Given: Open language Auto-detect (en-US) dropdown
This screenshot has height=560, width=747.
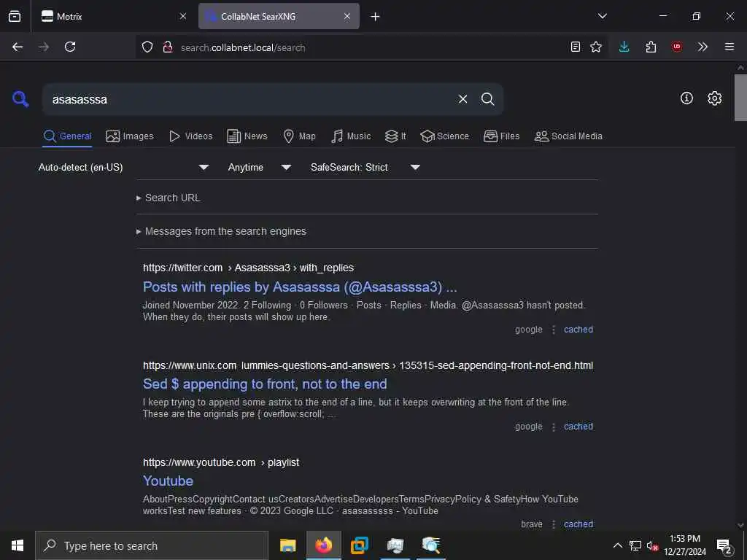Looking at the screenshot, I should coord(123,167).
